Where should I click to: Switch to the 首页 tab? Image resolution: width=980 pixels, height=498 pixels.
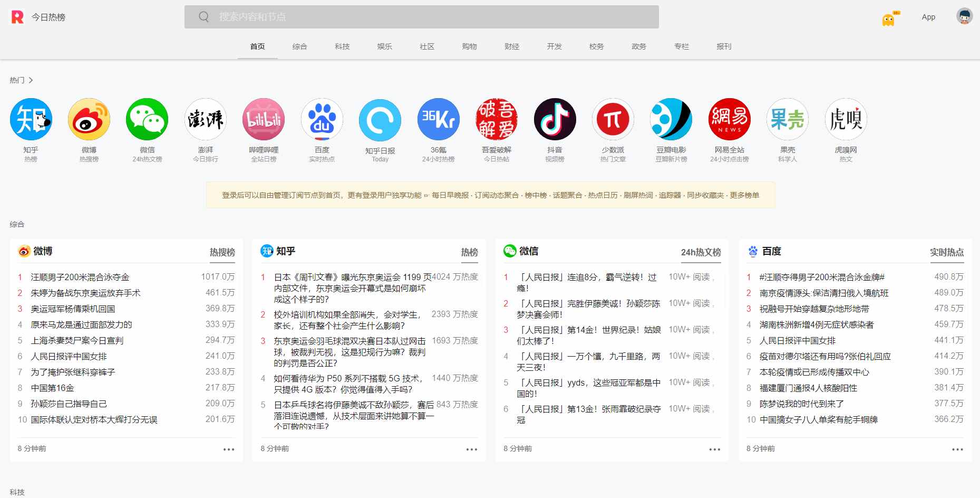(257, 46)
